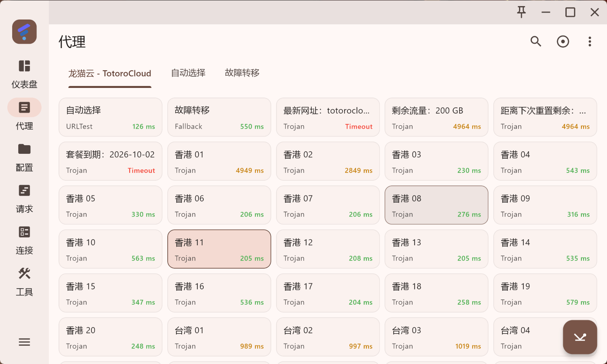Select the 龙猫云 - TotoroCloud tab
Image resolution: width=607 pixels, height=364 pixels.
110,73
